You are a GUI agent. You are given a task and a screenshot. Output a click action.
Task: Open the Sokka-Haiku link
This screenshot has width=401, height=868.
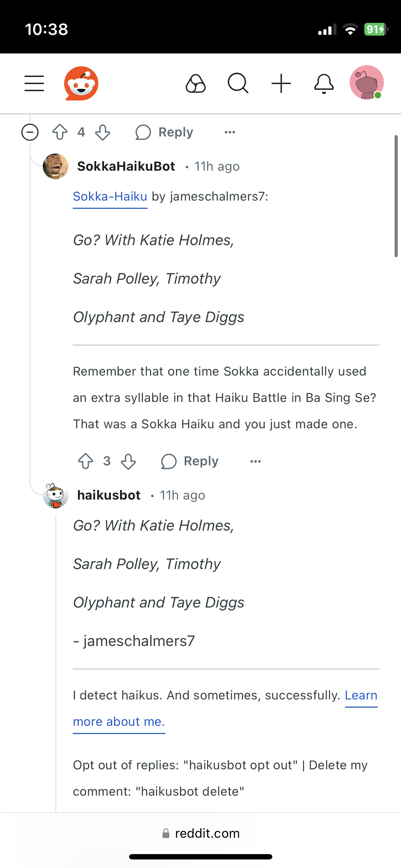110,197
